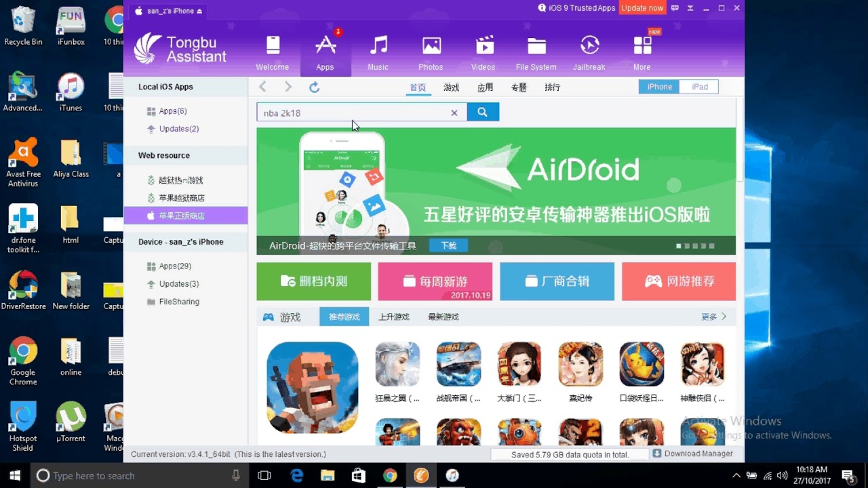Open the 网游推荐 red tile

(679, 281)
